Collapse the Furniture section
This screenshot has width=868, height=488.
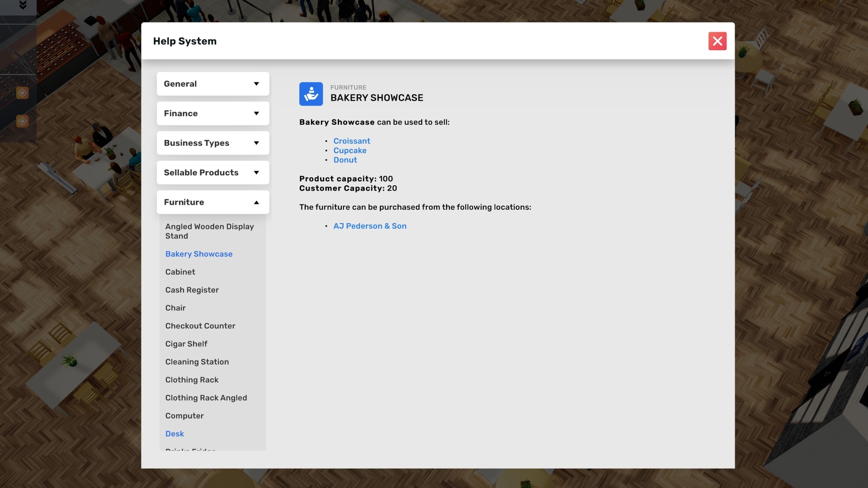[212, 202]
